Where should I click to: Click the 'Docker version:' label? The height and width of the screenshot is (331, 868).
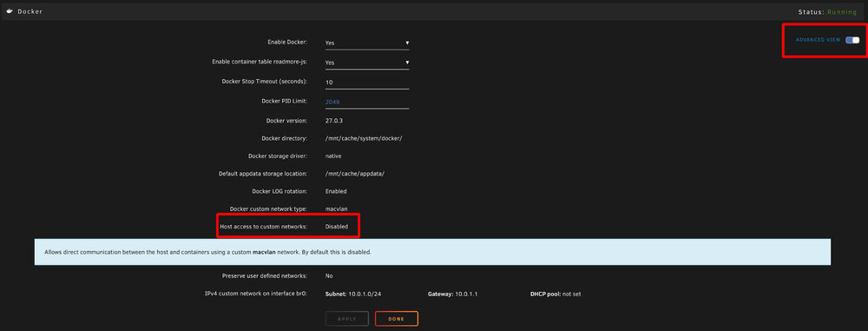286,120
